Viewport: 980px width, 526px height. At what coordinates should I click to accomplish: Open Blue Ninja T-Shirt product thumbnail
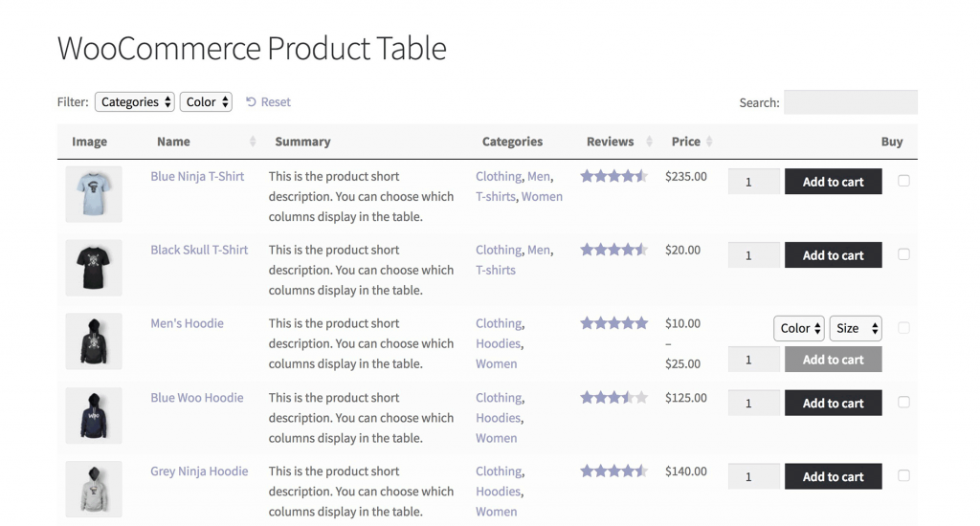click(x=94, y=194)
